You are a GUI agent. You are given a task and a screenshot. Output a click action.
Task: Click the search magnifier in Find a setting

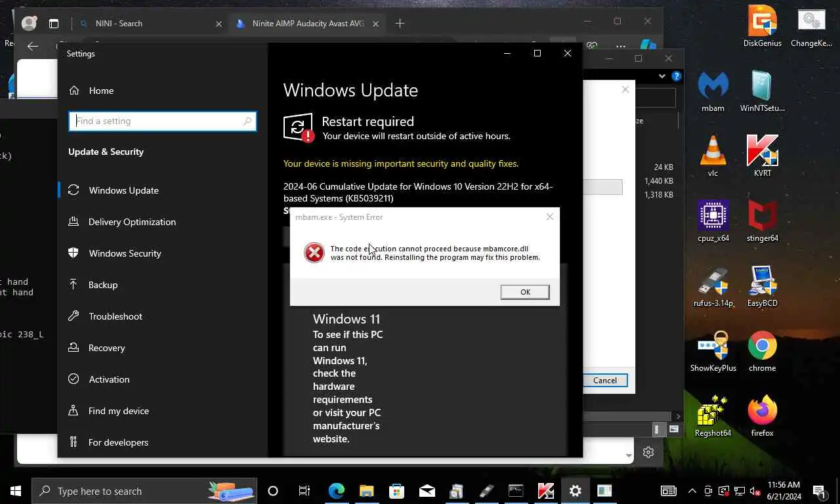tap(247, 121)
